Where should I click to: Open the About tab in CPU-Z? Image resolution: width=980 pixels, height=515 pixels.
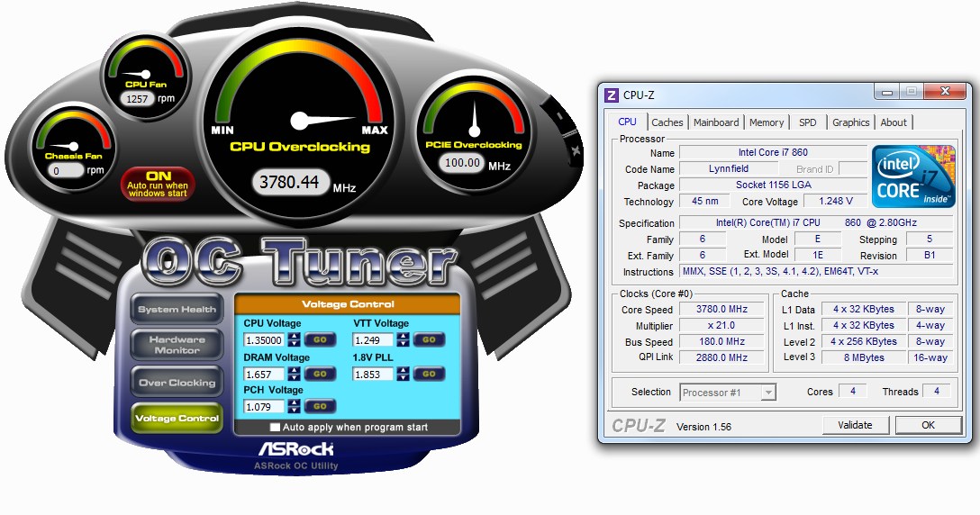(x=894, y=122)
